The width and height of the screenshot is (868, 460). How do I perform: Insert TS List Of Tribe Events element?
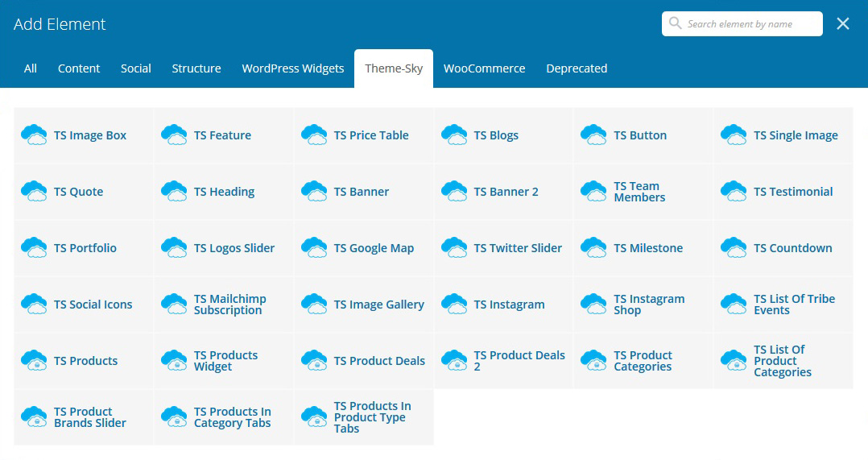pyautogui.click(x=783, y=305)
